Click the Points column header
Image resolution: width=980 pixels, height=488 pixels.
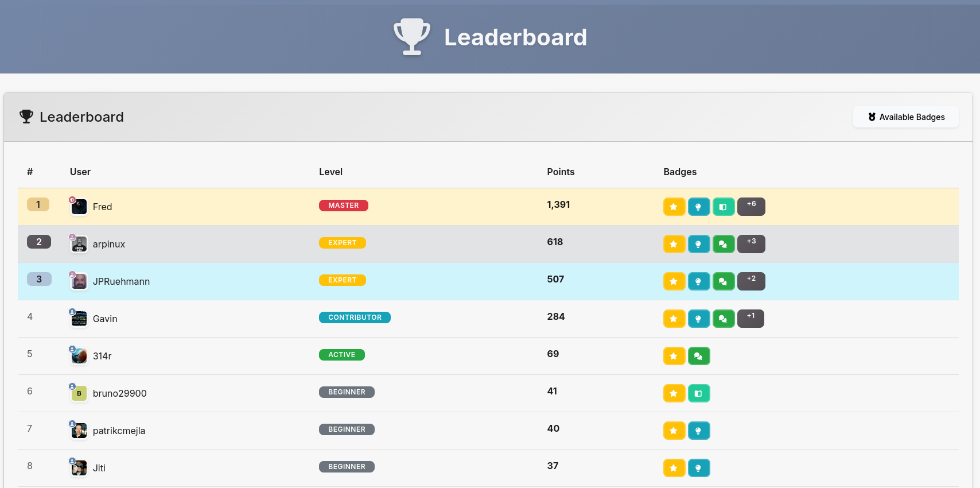[x=560, y=172]
